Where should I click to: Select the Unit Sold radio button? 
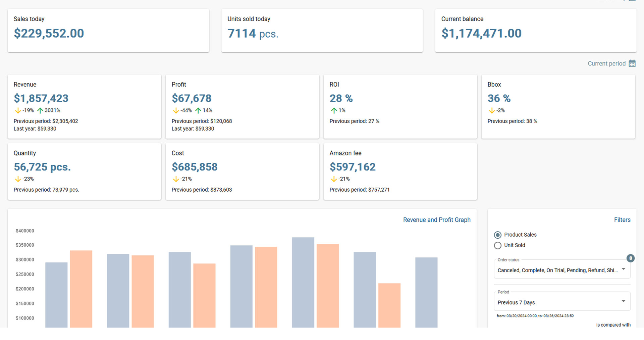pos(498,245)
